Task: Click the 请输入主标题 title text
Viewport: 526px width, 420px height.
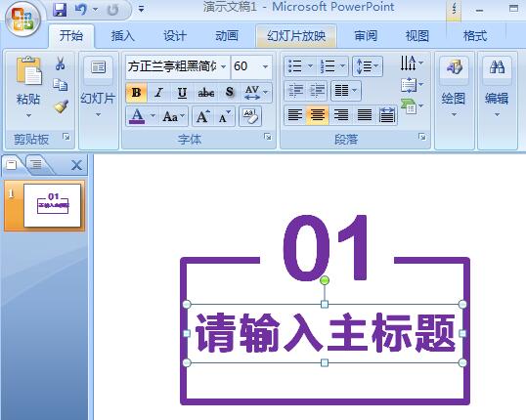Action: (325, 333)
